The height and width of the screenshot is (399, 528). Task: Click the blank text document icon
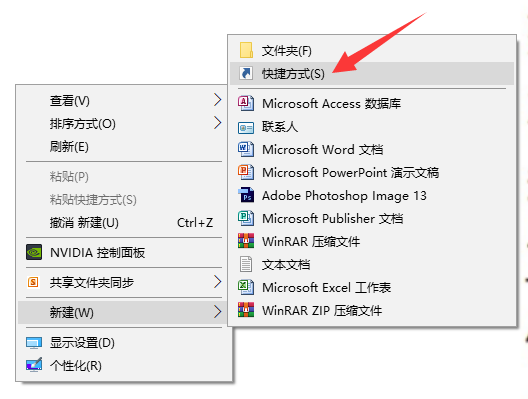(x=246, y=264)
